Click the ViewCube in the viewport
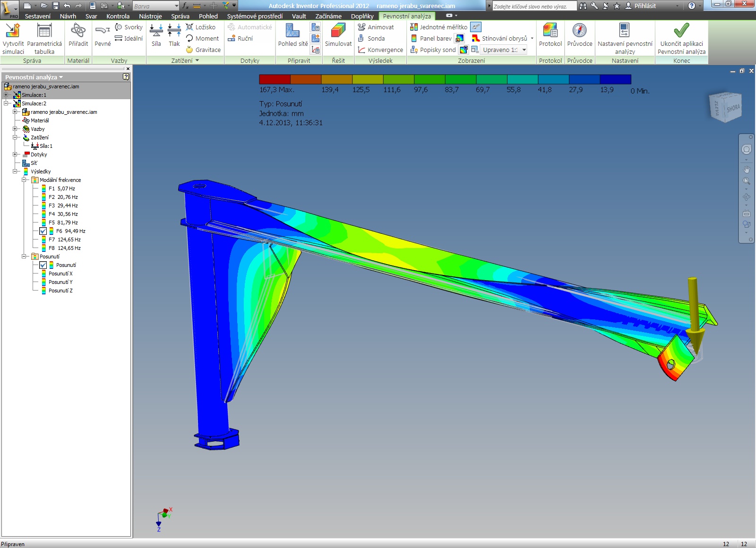 [725, 108]
